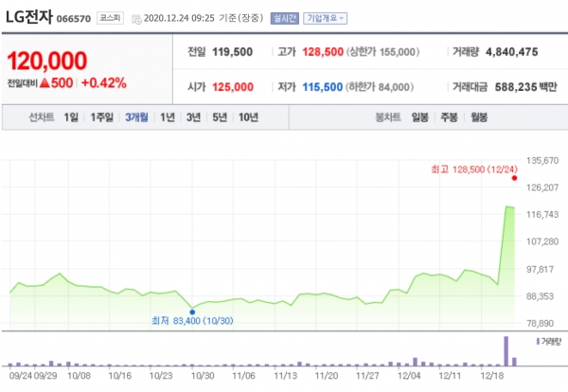The width and height of the screenshot is (568, 392).
Task: Click the red up triangle beside 500
Action: 44,83
